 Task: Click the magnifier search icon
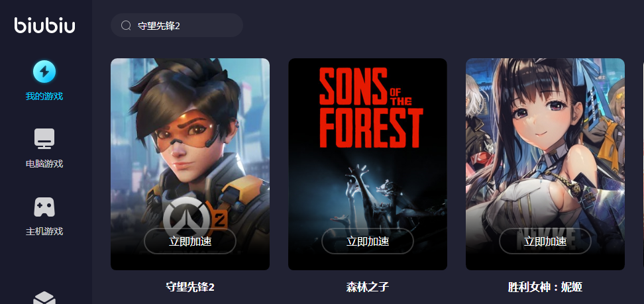126,25
